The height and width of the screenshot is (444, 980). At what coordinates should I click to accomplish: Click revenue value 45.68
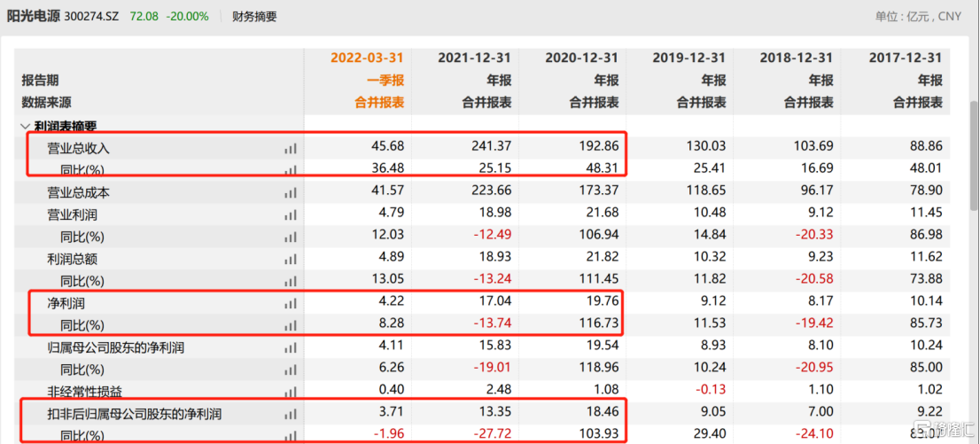389,147
